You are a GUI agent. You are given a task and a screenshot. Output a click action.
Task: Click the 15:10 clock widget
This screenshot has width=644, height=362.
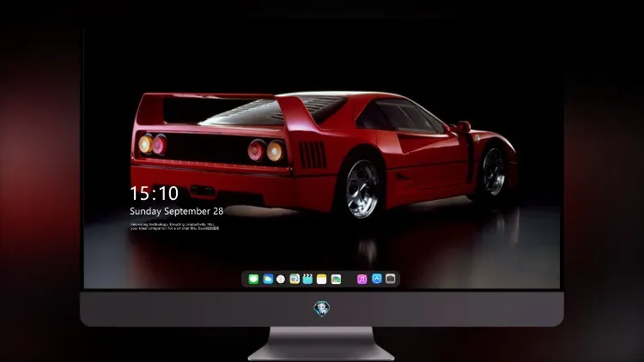[x=154, y=193]
